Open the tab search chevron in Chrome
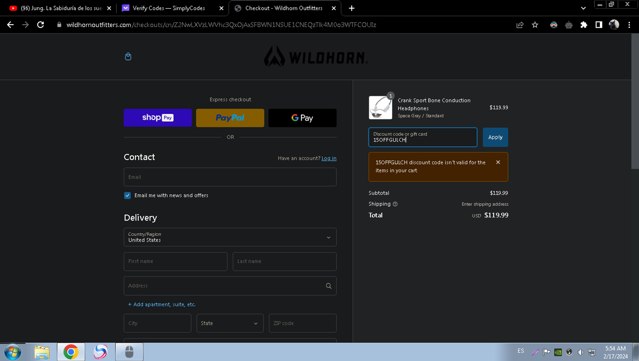 (583, 8)
